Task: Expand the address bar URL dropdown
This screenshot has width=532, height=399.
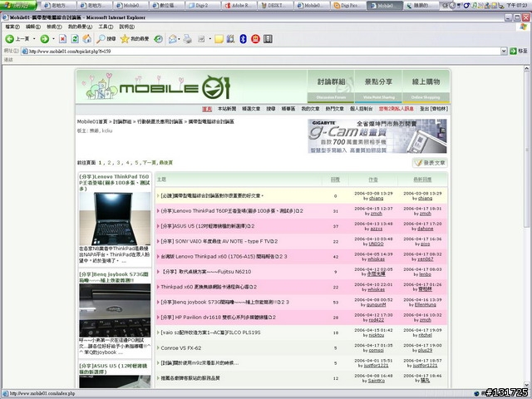Action: pos(504,51)
